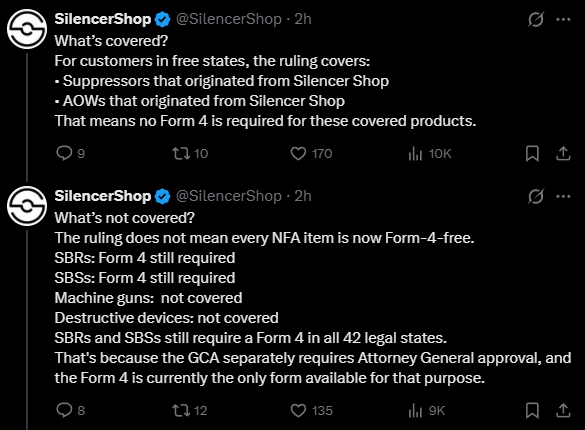585x430 pixels.
Task: Open more options menu on second tweet
Action: (563, 196)
